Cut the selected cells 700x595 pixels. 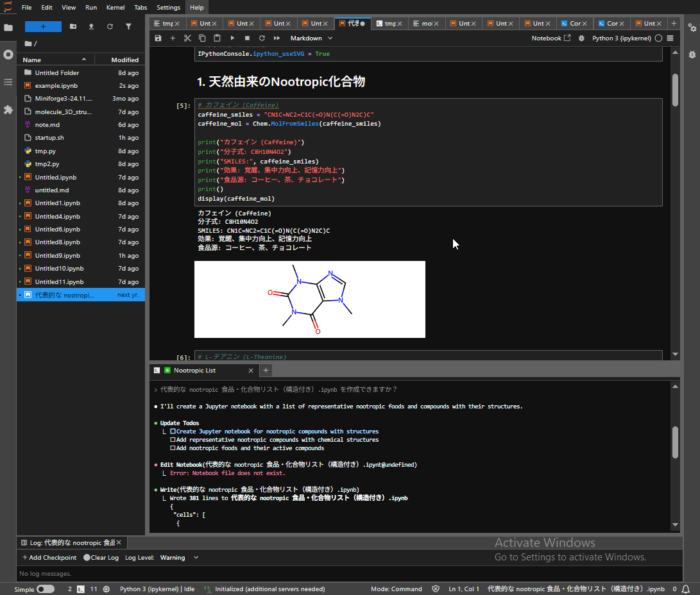pyautogui.click(x=187, y=38)
